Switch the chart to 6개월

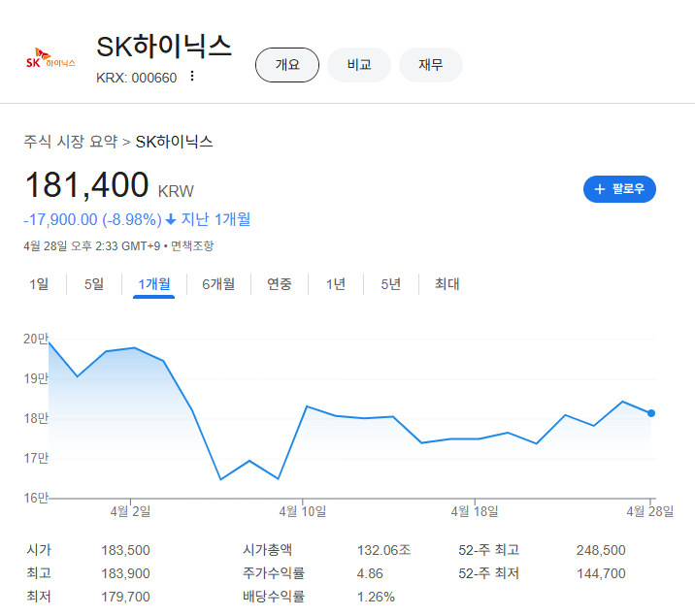(218, 284)
